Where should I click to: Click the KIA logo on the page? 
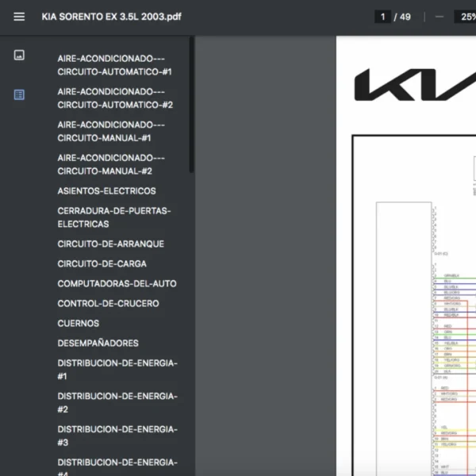pos(415,85)
